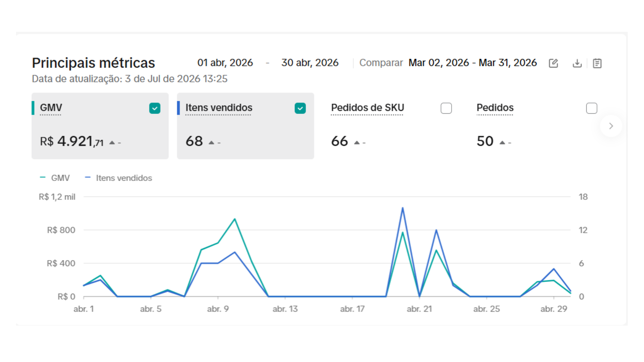The image size is (644, 362).
Task: Click the abr. 13 axis label
Action: point(285,309)
